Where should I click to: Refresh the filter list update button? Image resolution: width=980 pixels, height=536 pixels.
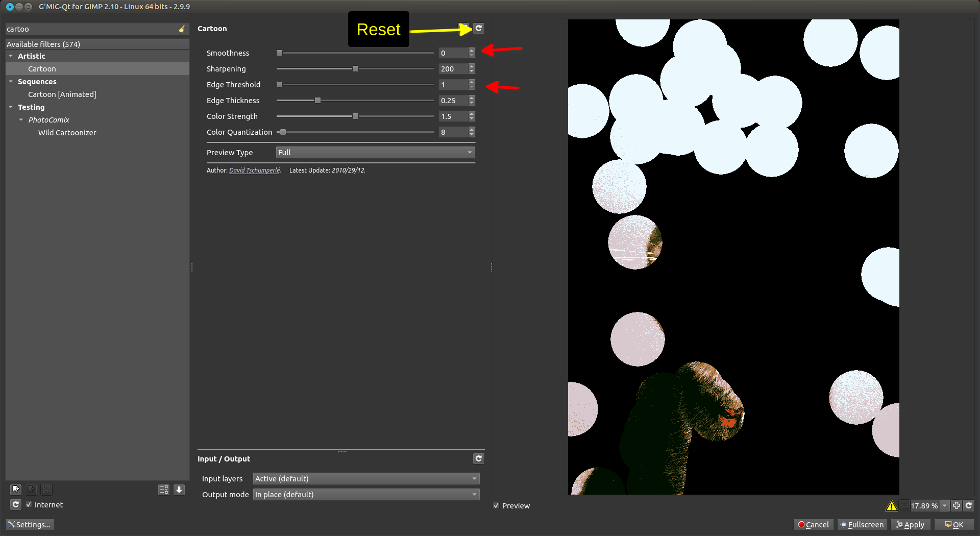(16, 504)
